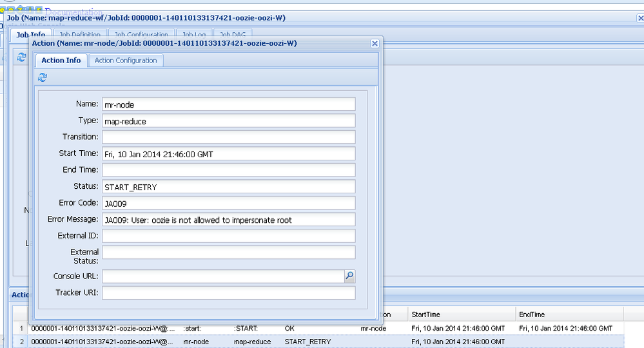Click the Error Code field JA009
The width and height of the screenshot is (644, 348).
pyautogui.click(x=229, y=203)
